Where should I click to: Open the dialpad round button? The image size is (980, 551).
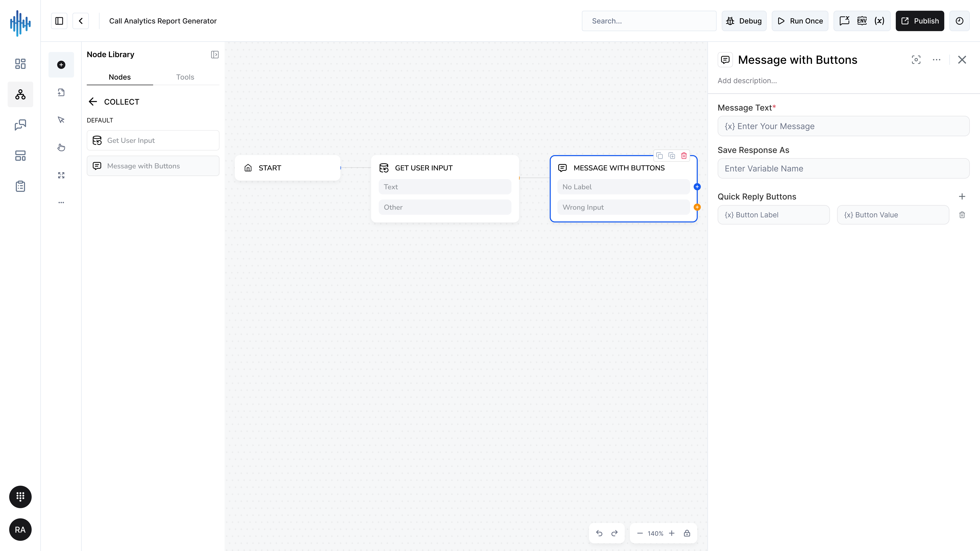(20, 497)
